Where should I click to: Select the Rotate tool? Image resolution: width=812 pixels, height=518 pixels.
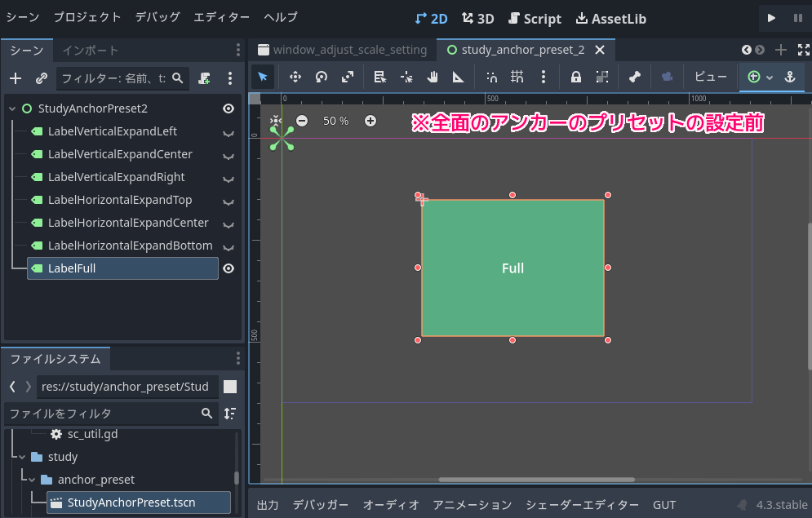[x=322, y=78]
